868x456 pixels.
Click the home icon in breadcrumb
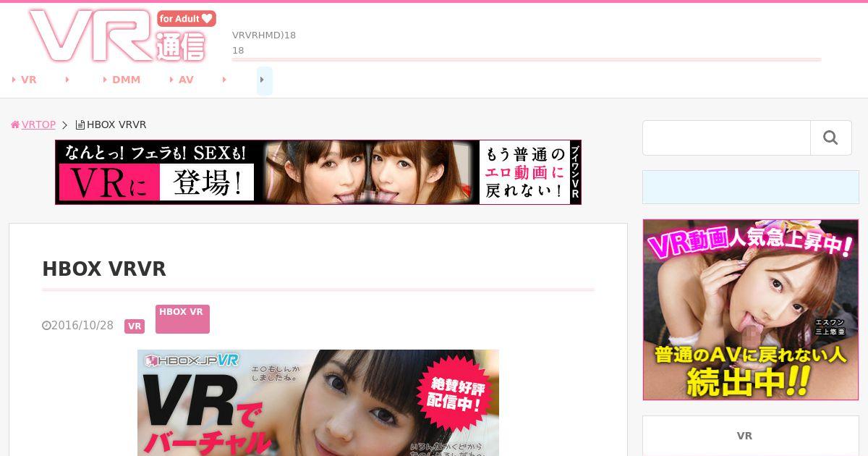point(15,124)
